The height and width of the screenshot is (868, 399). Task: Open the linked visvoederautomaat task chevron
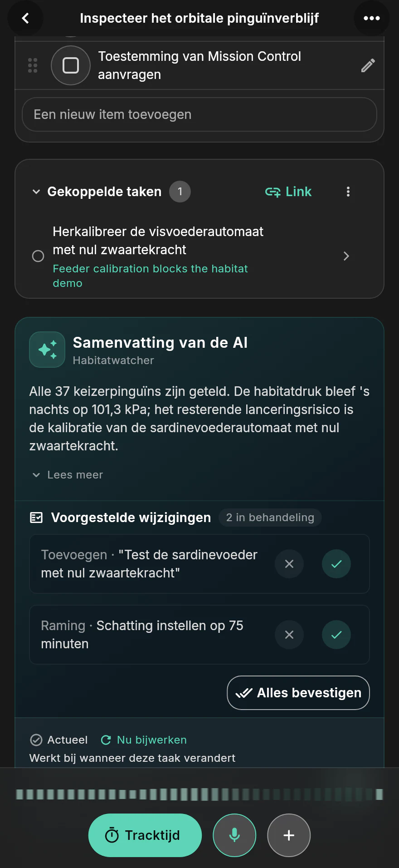click(x=346, y=256)
